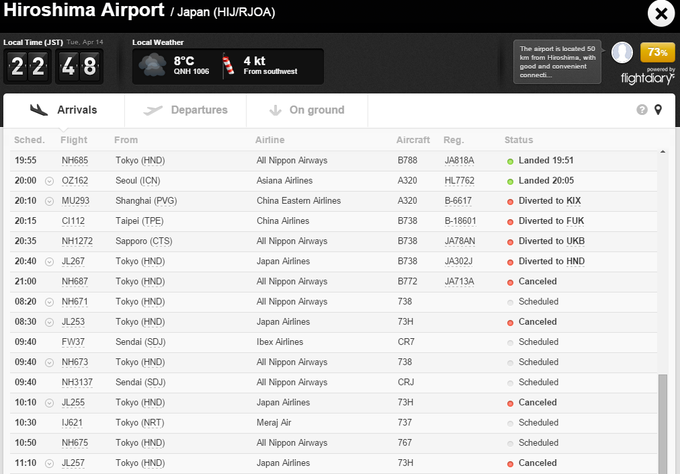This screenshot has height=474, width=680.
Task: Expand details for flight OZ162
Action: pyautogui.click(x=49, y=181)
